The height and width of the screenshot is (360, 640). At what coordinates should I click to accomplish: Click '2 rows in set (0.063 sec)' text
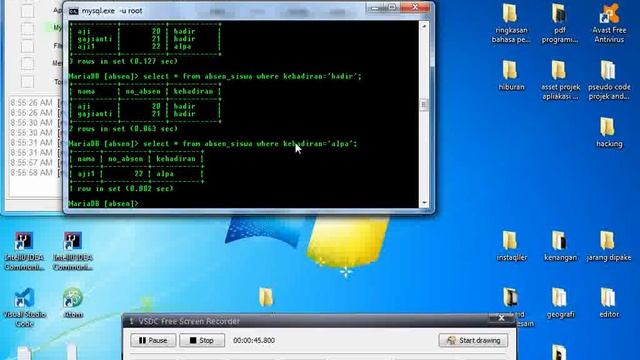124,129
